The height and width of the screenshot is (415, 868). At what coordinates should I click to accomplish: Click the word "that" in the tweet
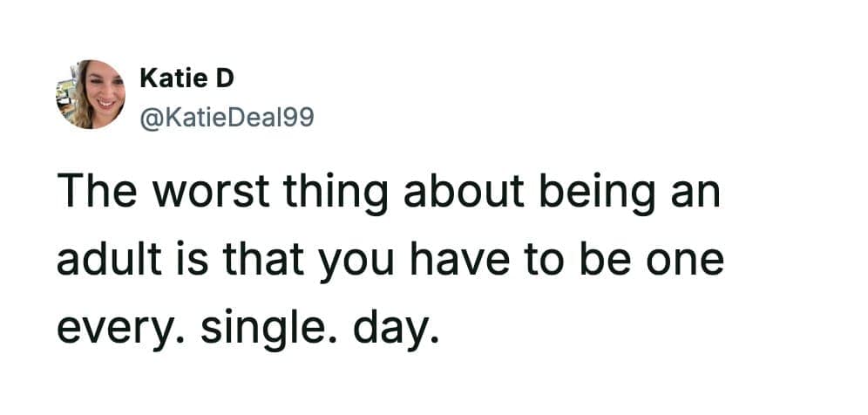coord(276,261)
